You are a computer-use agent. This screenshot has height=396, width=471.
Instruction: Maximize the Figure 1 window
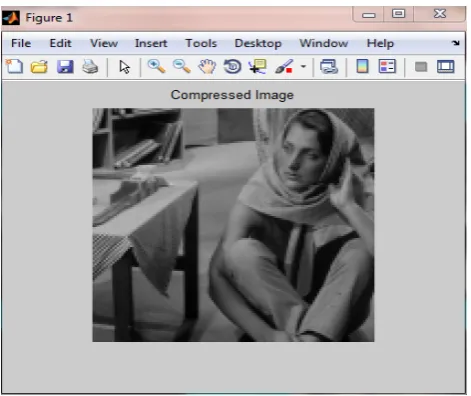tap(398, 14)
